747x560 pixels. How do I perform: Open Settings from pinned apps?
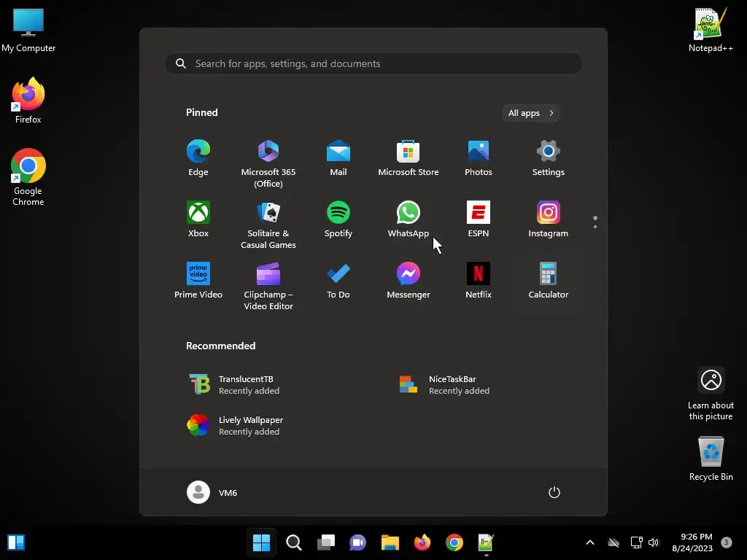click(549, 158)
